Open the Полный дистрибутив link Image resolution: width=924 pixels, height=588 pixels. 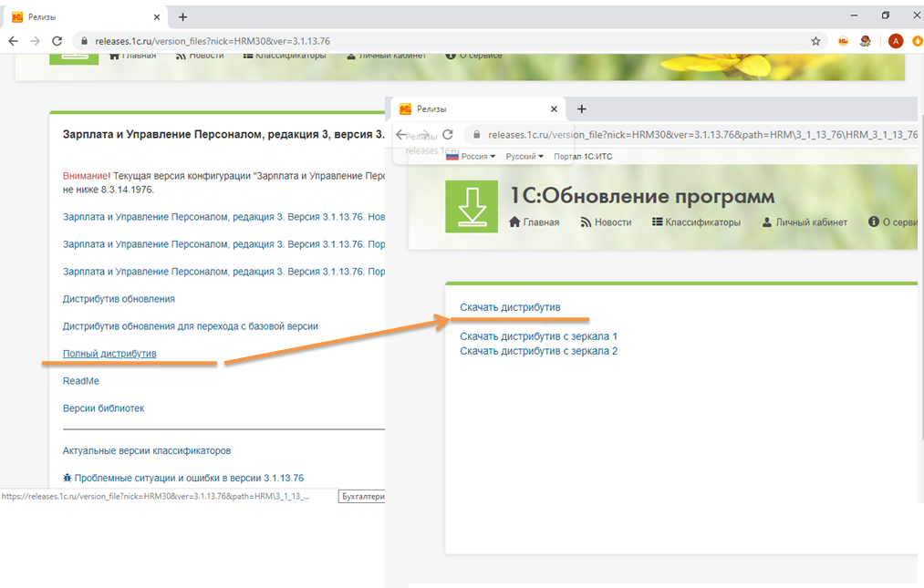[109, 354]
